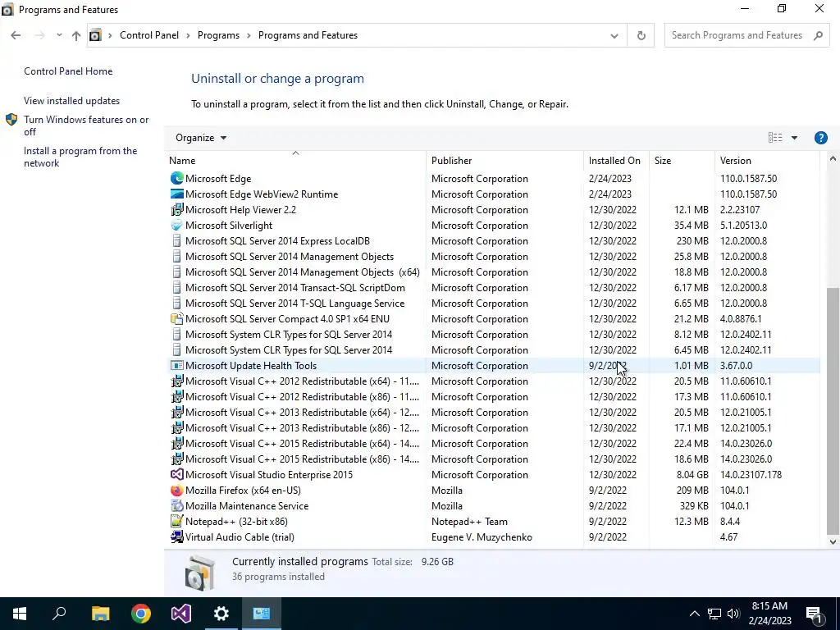The width and height of the screenshot is (840, 630).
Task: Sort by the Version column header
Action: point(767,160)
